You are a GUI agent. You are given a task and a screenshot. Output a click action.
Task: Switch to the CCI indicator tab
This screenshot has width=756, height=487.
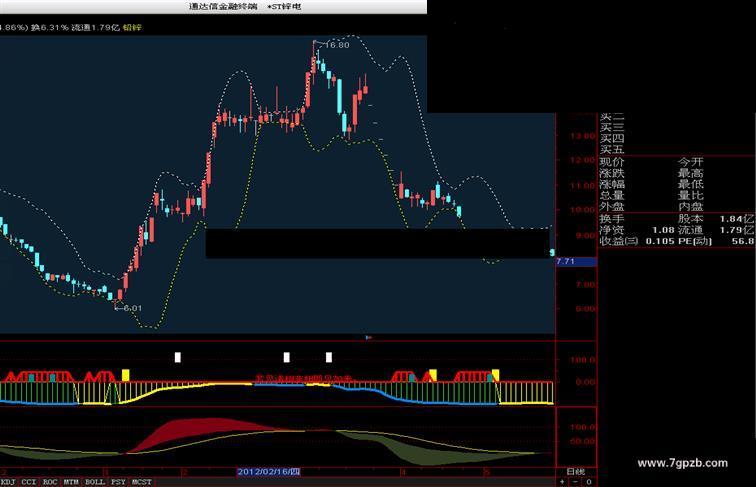point(28,482)
